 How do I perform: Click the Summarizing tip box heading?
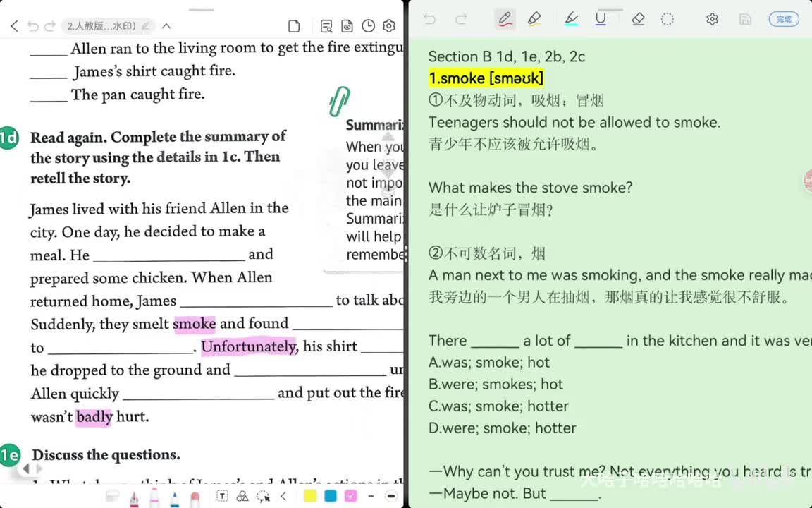tap(374, 125)
